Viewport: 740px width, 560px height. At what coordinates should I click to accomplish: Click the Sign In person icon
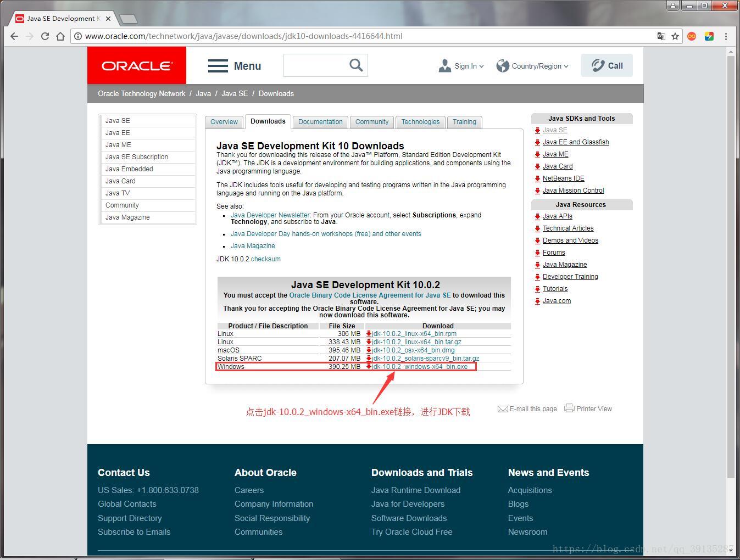[x=444, y=66]
